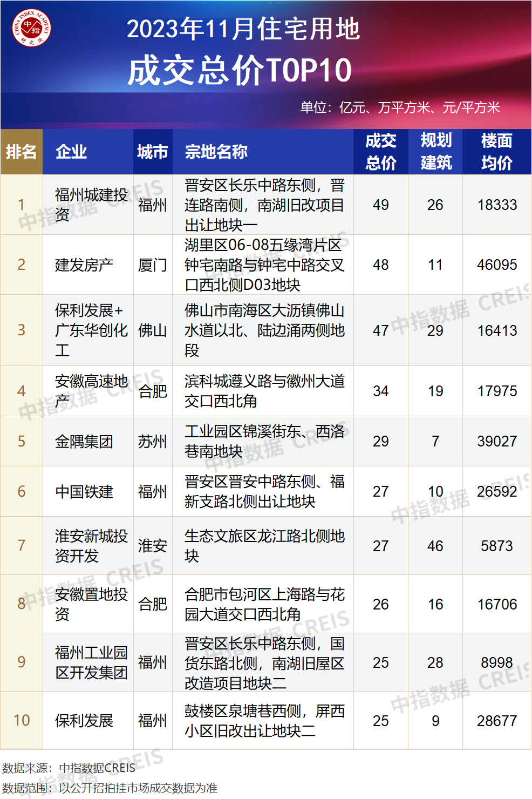Click the planned building value "46" for 淮安

(435, 546)
